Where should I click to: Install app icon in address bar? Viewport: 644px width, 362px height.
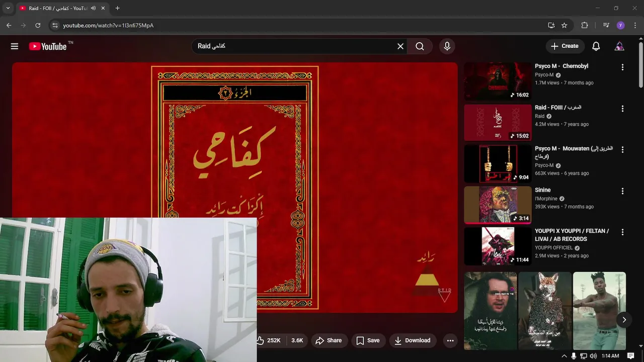[x=551, y=25]
